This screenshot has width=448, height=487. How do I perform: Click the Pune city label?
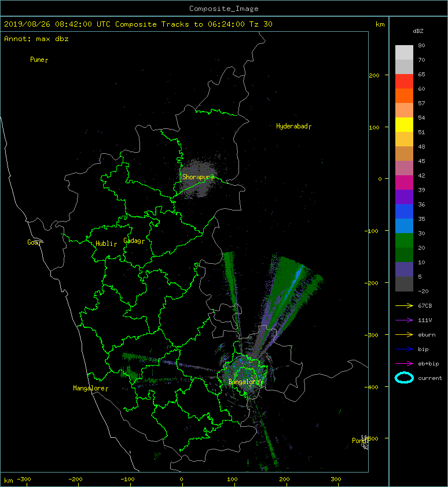coord(38,60)
